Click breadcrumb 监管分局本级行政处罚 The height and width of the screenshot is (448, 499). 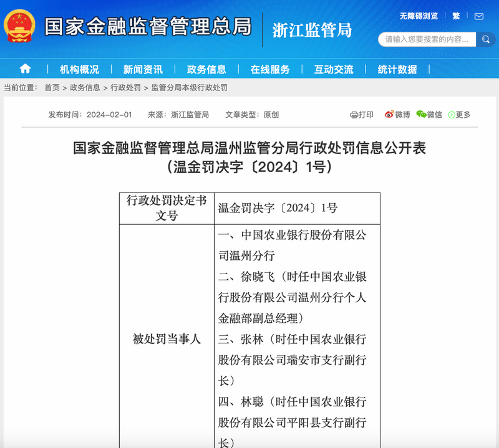[x=190, y=87]
